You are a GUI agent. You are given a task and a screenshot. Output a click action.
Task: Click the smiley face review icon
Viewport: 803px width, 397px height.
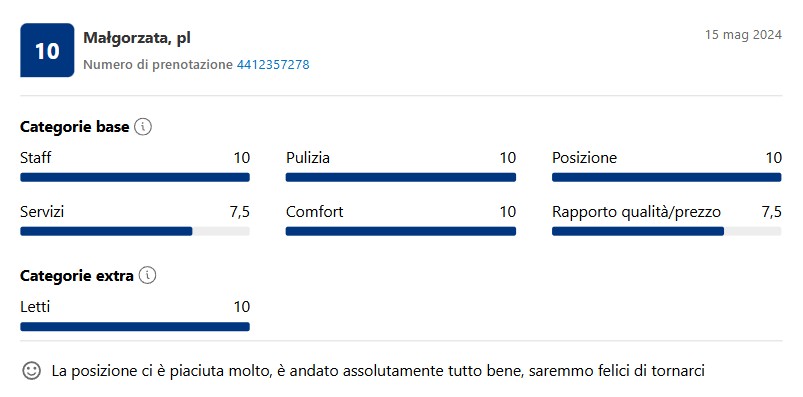point(32,370)
